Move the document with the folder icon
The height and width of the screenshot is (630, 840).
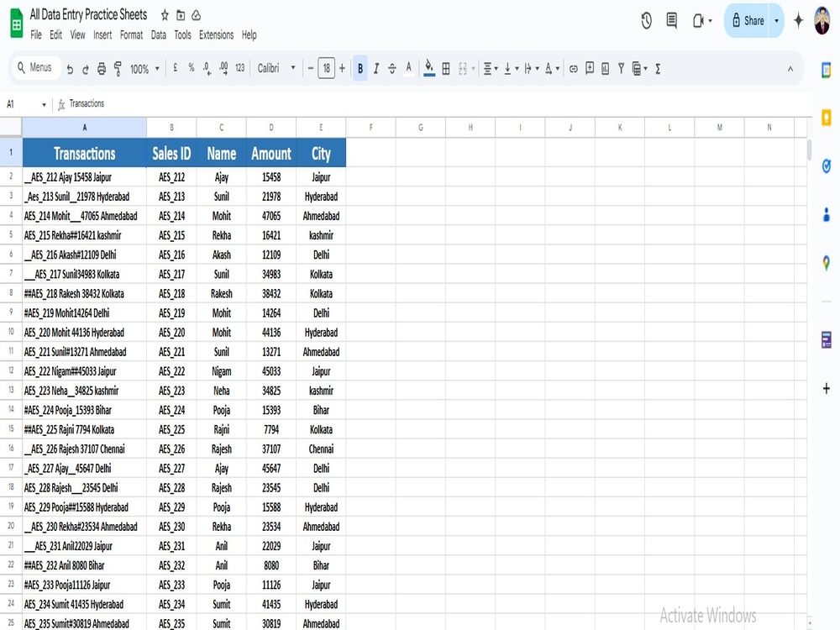[x=181, y=15]
